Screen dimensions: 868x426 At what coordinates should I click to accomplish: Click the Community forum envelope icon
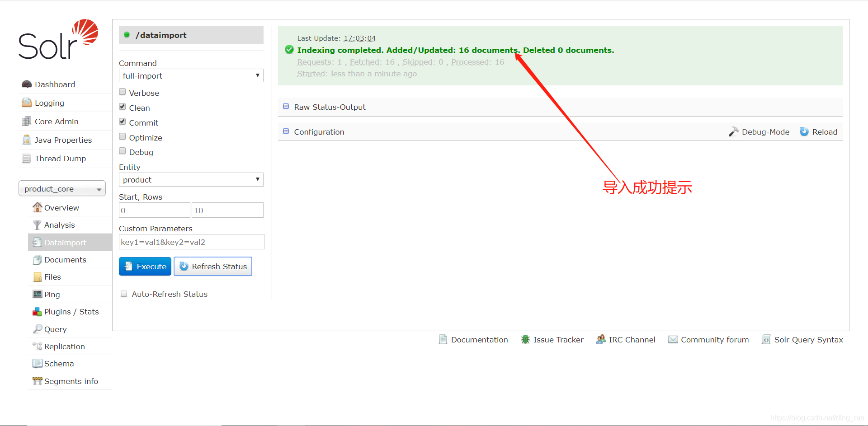673,339
